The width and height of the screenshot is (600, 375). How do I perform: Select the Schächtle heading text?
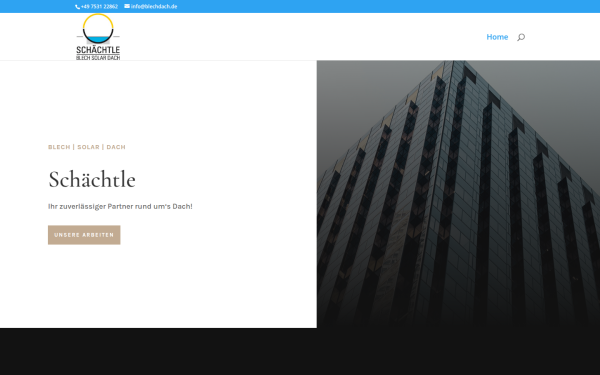pos(92,179)
